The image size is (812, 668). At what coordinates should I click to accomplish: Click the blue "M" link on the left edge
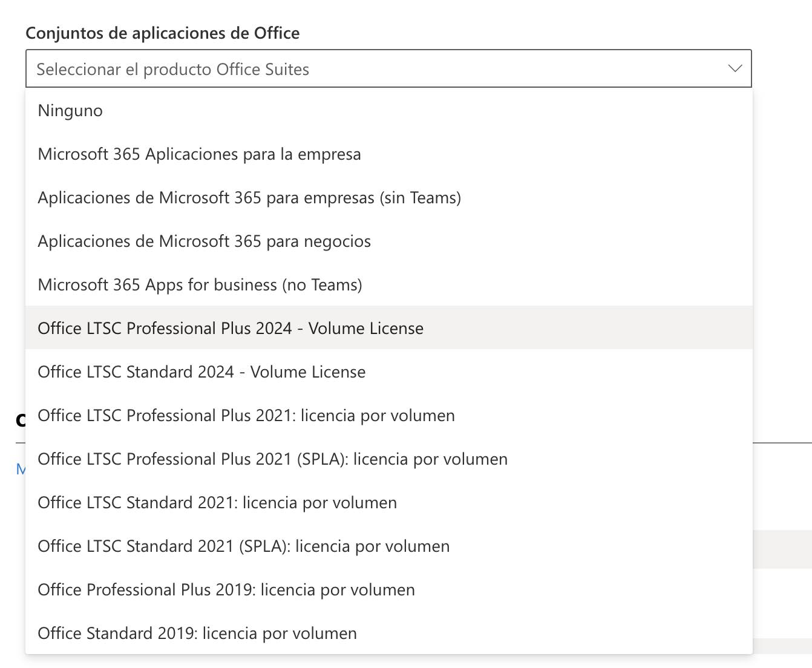(20, 468)
